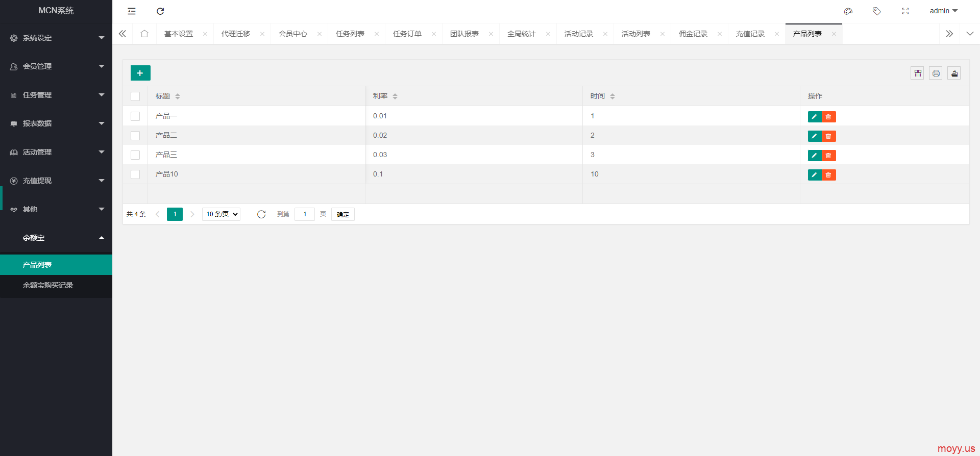Switch to the 活动列表 tab
Image resolution: width=980 pixels, height=456 pixels.
click(x=636, y=34)
